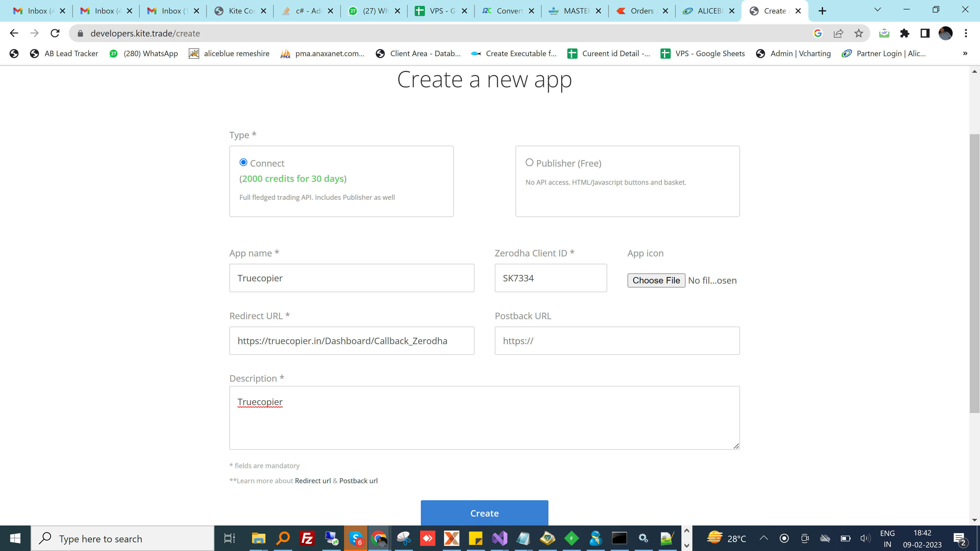This screenshot has width=980, height=551.
Task: Open the Postback url help link
Action: tap(358, 481)
